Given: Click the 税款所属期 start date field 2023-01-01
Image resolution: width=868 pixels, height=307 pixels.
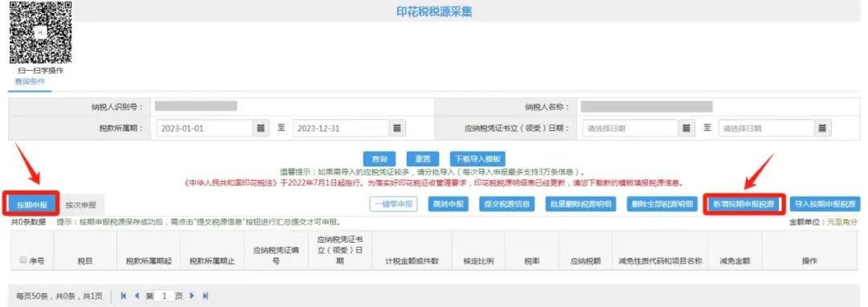Looking at the screenshot, I should tap(205, 129).
